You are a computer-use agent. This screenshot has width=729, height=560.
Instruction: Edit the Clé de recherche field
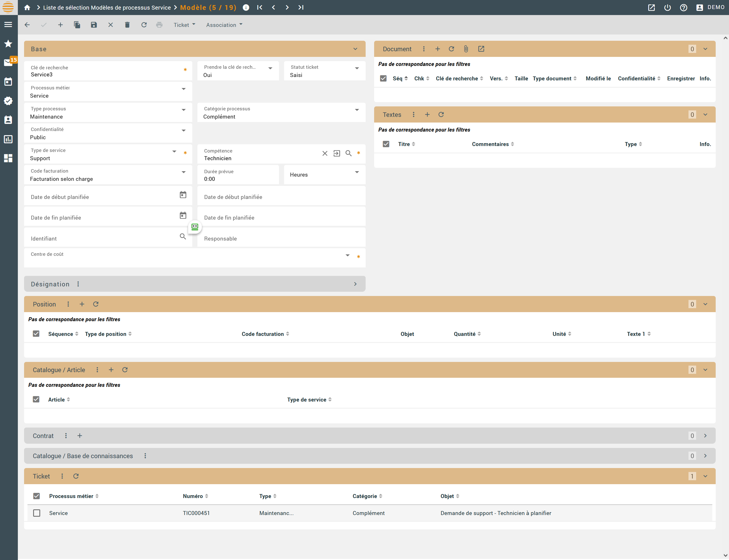[x=108, y=71]
